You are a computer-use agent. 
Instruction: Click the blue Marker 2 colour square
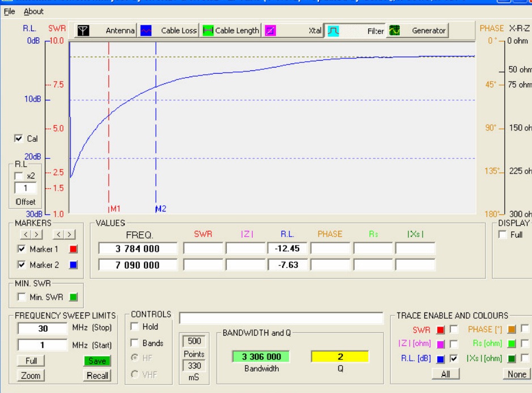coord(73,265)
